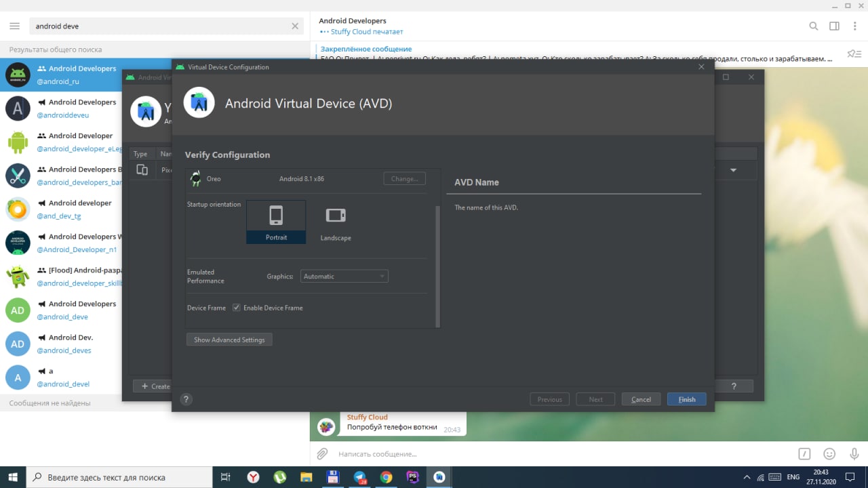The image size is (868, 488).
Task: Click the paperclip attach file icon
Action: pyautogui.click(x=323, y=453)
